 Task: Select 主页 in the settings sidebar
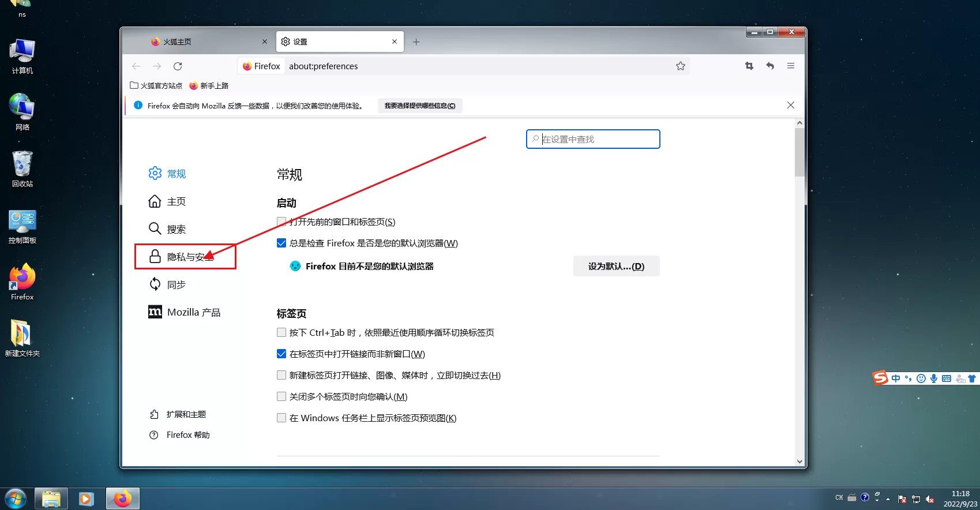pos(167,201)
